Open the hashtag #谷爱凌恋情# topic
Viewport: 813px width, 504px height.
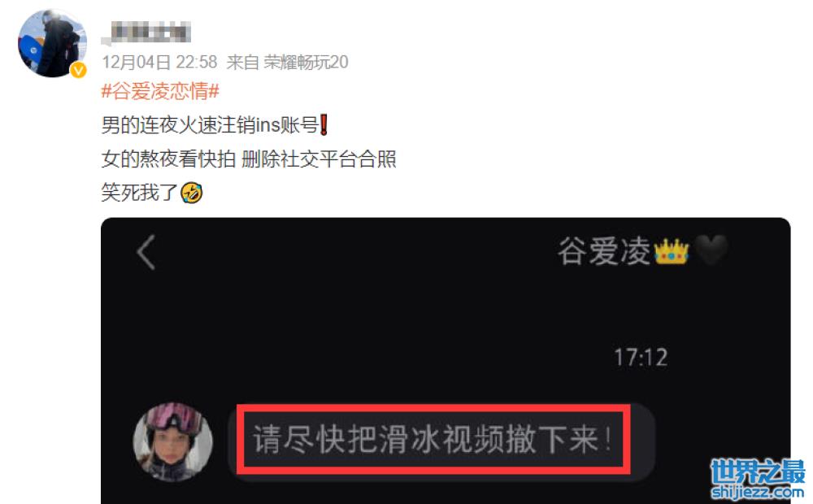(x=160, y=91)
